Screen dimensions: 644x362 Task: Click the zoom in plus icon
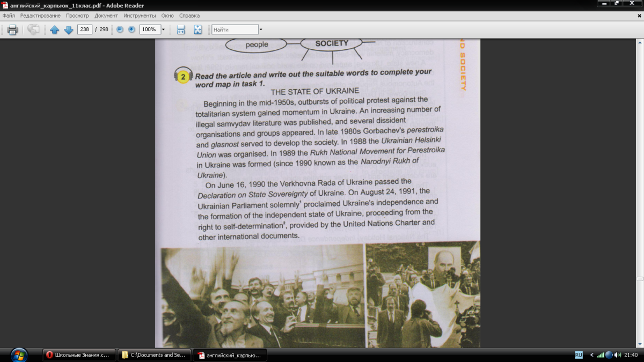[x=131, y=29]
